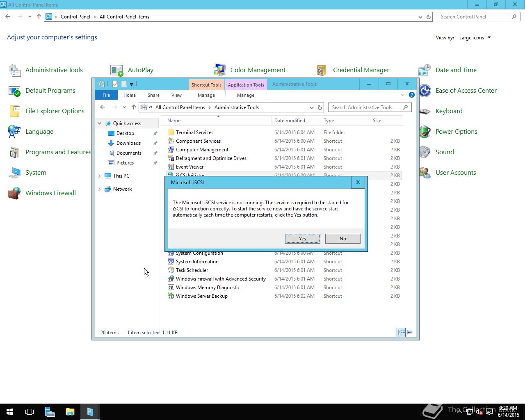This screenshot has width=525, height=420.
Task: Click the Search Administrative Tools box
Action: point(370,107)
